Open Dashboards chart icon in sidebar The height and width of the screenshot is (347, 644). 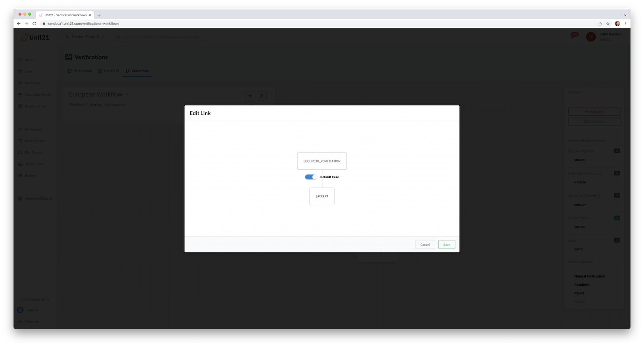point(20,129)
